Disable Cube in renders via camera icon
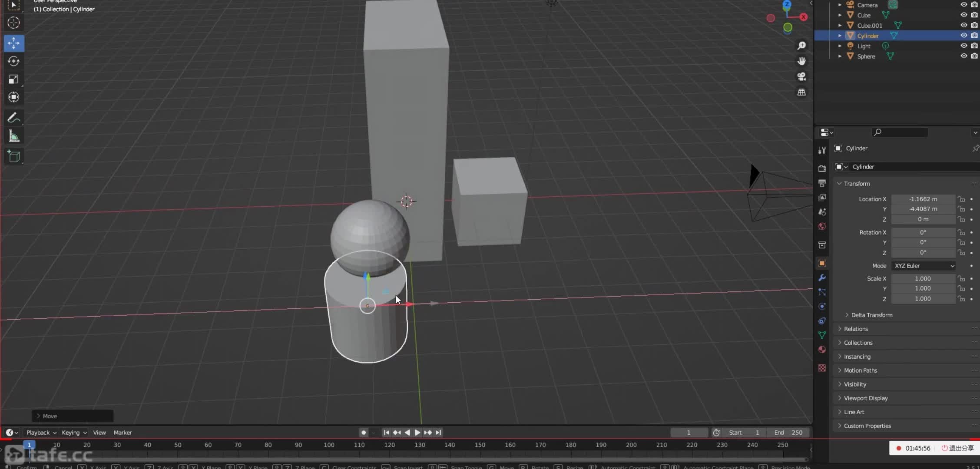The image size is (980, 469). pyautogui.click(x=974, y=15)
